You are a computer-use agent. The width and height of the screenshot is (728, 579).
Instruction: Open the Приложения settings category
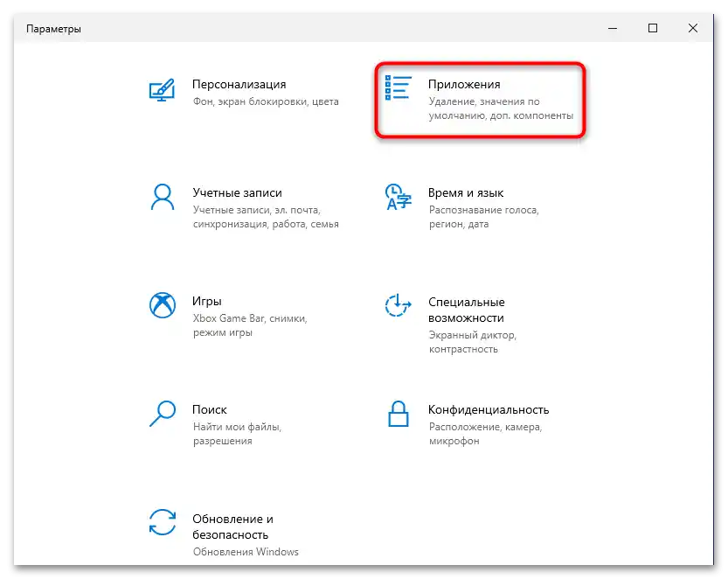pyautogui.click(x=465, y=84)
